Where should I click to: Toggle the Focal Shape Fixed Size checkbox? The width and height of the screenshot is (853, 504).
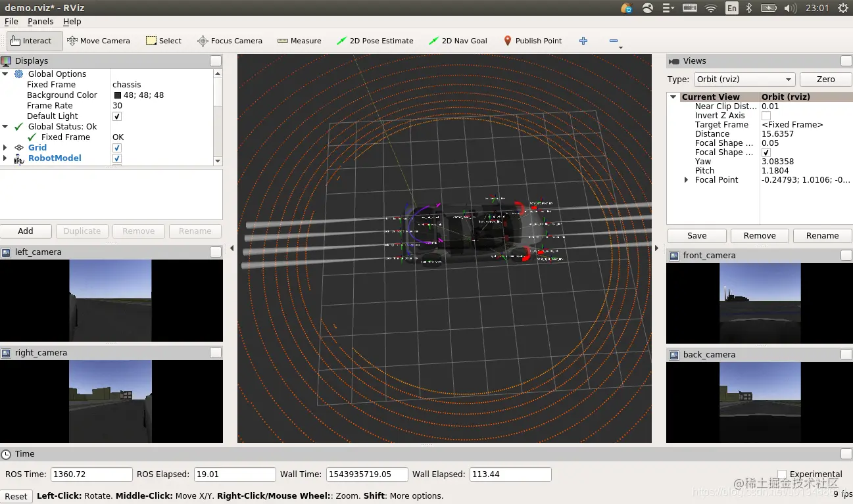pos(766,152)
